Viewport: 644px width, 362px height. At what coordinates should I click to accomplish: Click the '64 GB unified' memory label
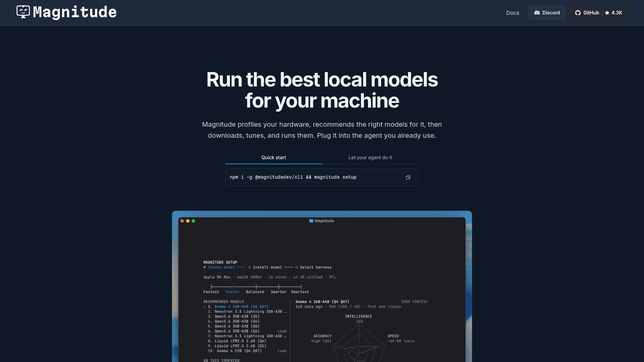pyautogui.click(x=308, y=277)
